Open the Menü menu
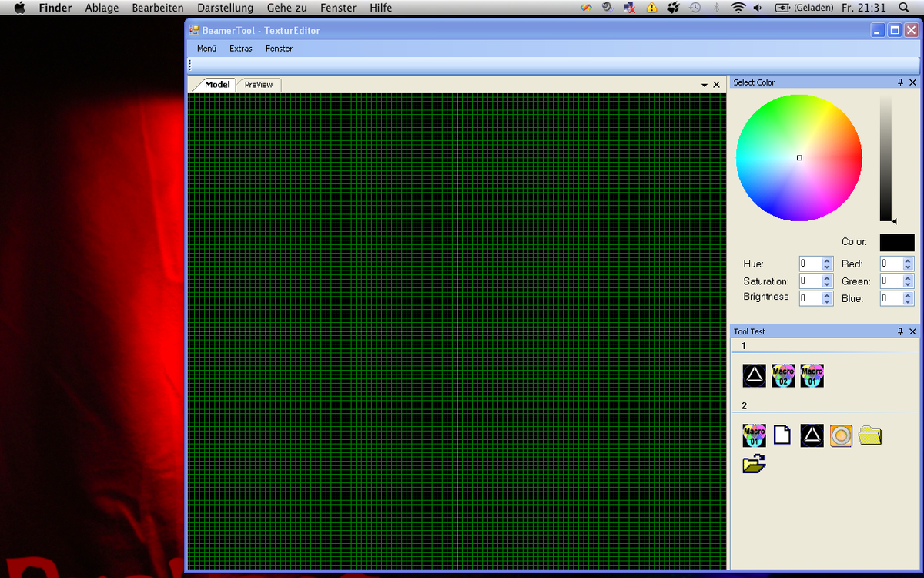 [x=206, y=48]
